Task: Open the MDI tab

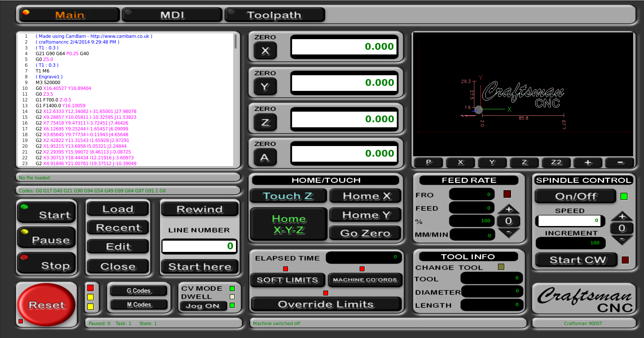Action: [172, 15]
